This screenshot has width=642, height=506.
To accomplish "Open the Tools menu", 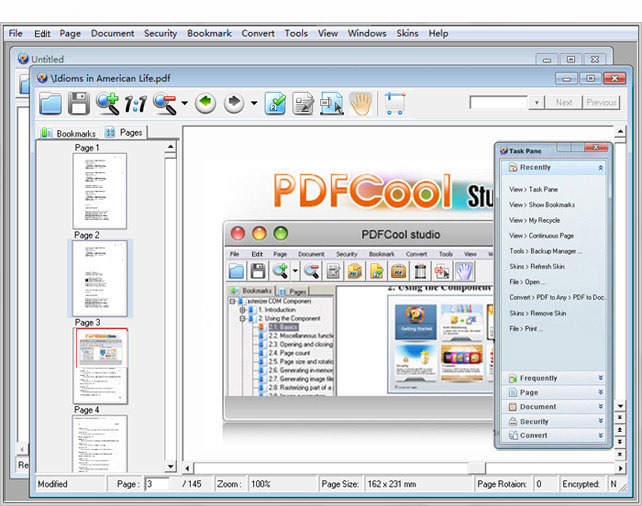I will pyautogui.click(x=296, y=33).
